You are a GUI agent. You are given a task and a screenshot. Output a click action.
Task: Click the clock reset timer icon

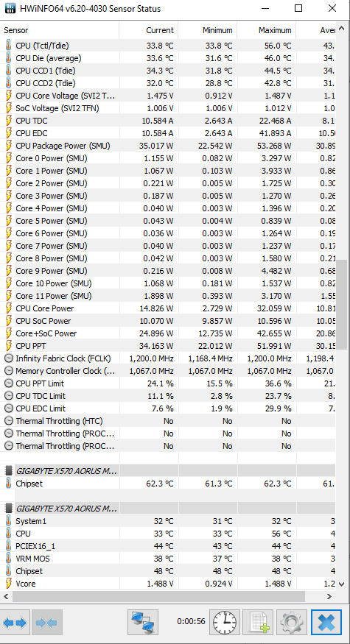click(x=225, y=623)
